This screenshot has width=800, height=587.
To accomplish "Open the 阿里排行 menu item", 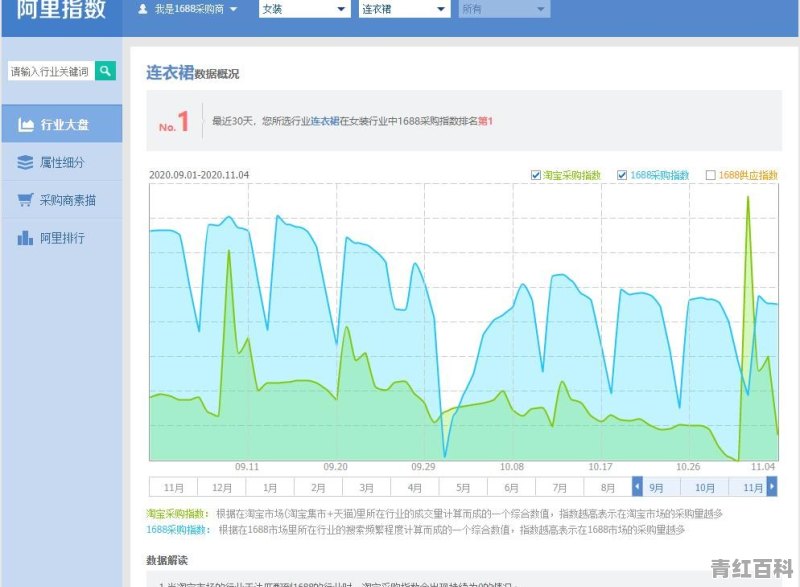I will click(62, 238).
